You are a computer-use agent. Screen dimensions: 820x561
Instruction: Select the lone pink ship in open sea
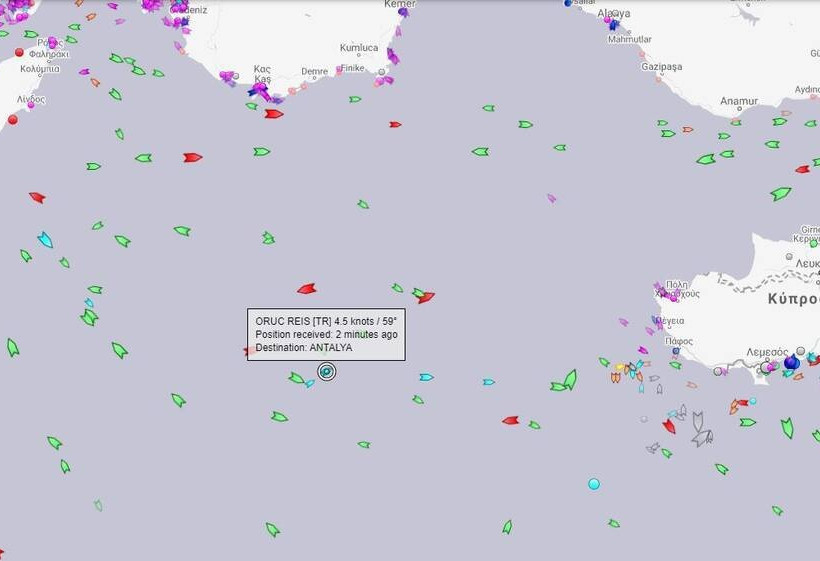click(x=551, y=198)
